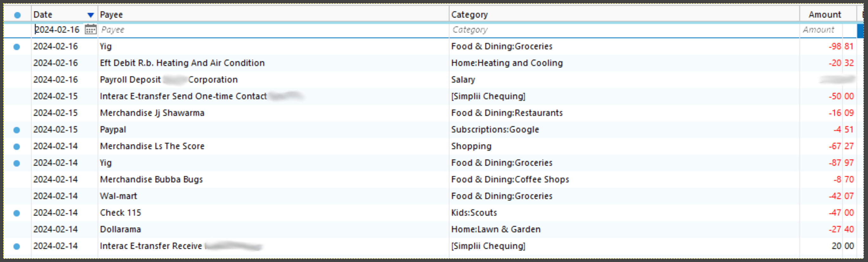Click date of Jj Shawarma transaction
The width and height of the screenshot is (868, 262).
point(55,113)
